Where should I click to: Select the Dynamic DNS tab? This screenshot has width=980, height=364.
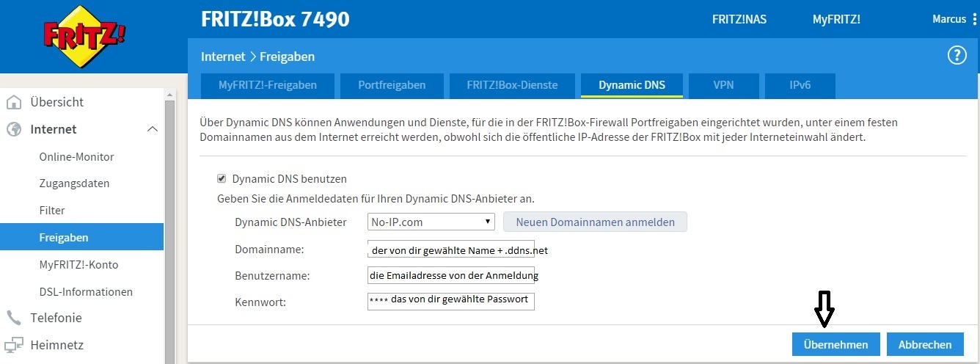(632, 85)
